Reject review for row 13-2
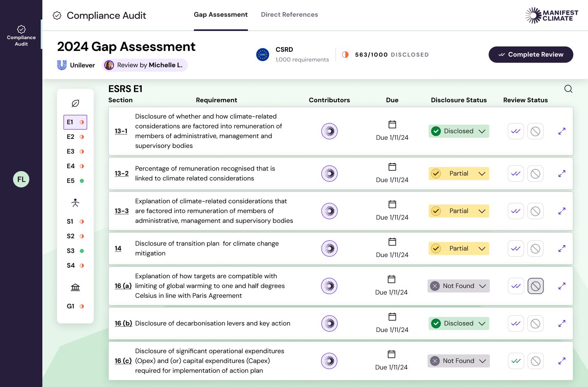The image size is (588, 387). 535,174
